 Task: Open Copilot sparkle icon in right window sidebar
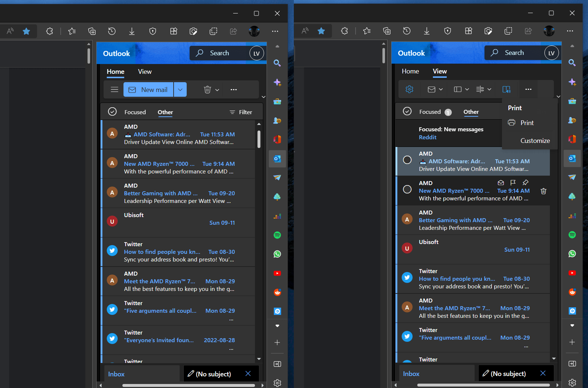tap(572, 82)
